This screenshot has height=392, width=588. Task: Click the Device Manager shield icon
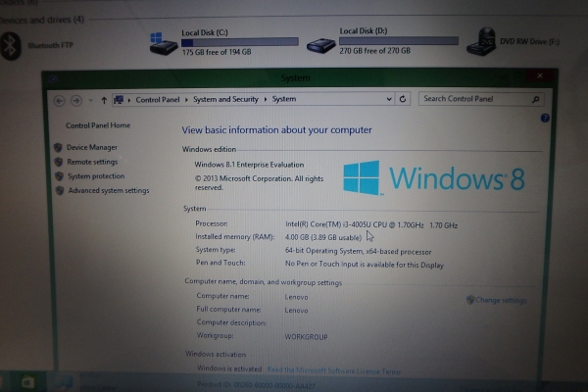coord(58,147)
